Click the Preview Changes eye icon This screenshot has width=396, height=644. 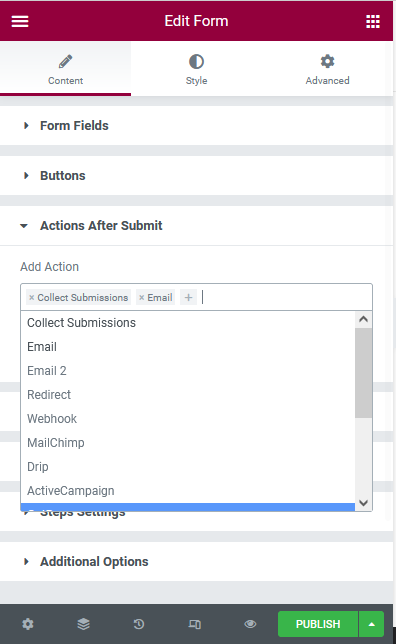pyautogui.click(x=250, y=624)
